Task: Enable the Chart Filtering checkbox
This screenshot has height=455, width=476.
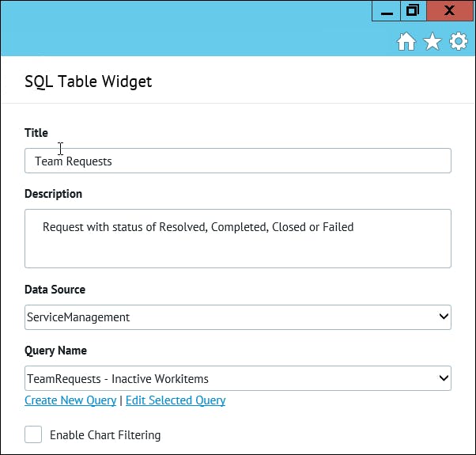Action: [33, 434]
